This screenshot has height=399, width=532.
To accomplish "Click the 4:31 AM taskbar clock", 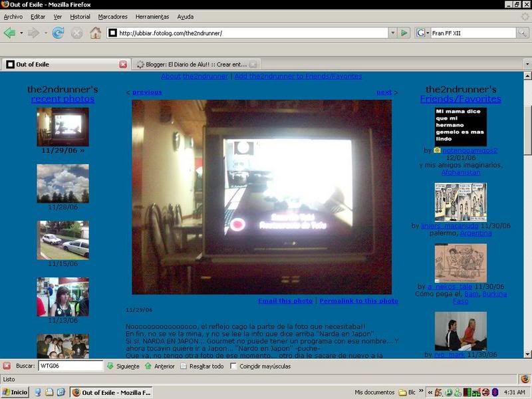I will 514,392.
